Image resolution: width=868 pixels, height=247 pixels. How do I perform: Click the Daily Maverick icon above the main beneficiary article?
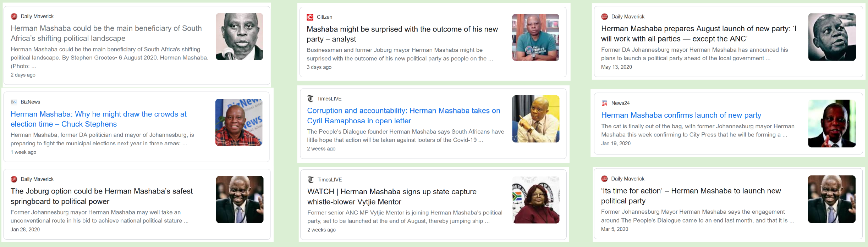[x=14, y=16]
